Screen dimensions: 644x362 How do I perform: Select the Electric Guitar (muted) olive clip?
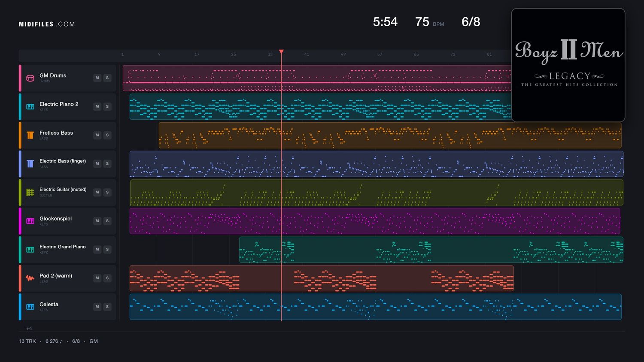(377, 193)
